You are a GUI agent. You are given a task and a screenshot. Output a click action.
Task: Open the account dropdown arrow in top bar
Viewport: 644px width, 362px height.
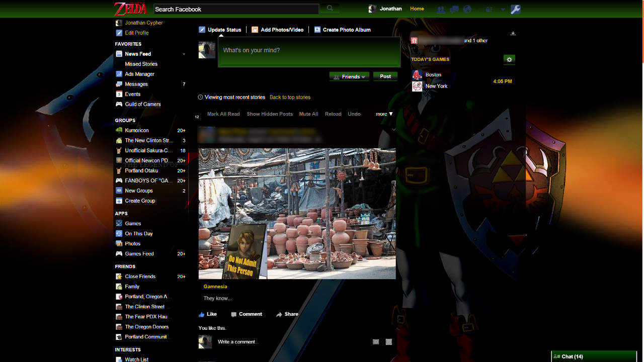(x=503, y=10)
